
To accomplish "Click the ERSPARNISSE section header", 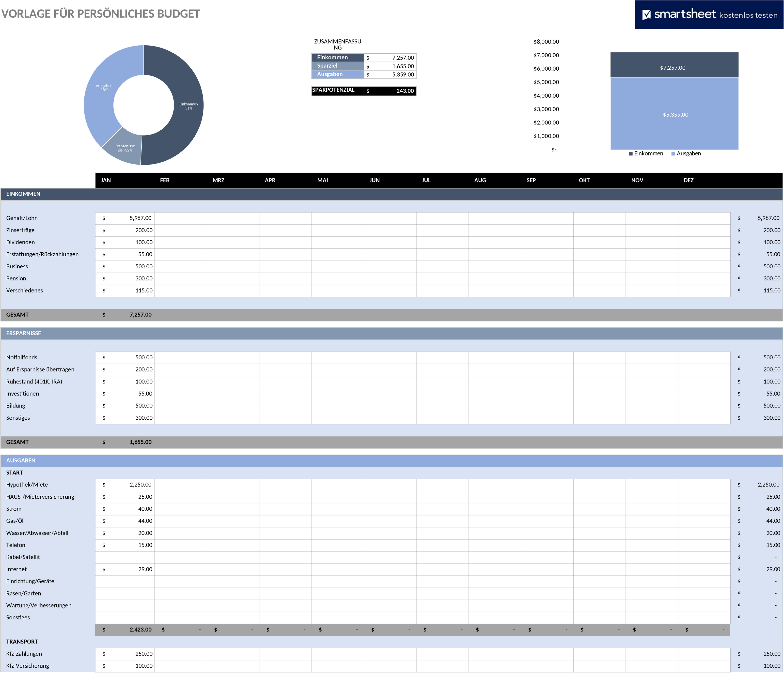I will tap(392, 333).
